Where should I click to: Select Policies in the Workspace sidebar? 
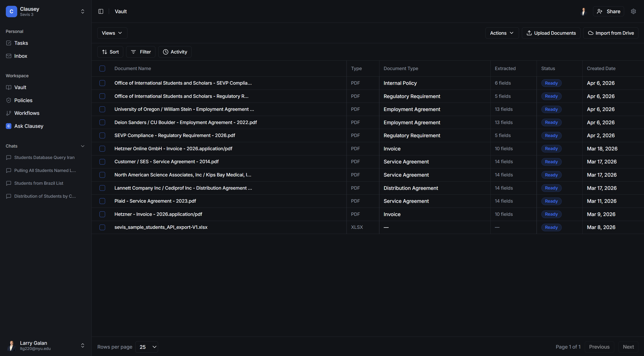pyautogui.click(x=23, y=100)
